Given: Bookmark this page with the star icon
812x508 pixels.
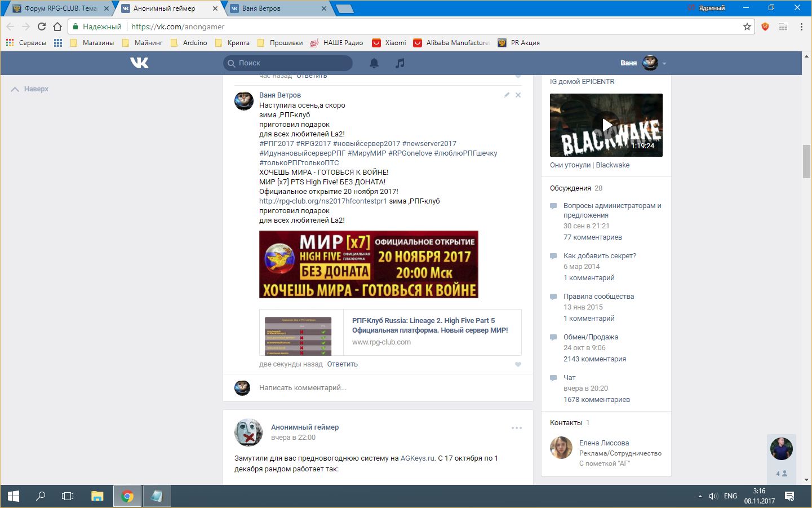Looking at the screenshot, I should 747,26.
